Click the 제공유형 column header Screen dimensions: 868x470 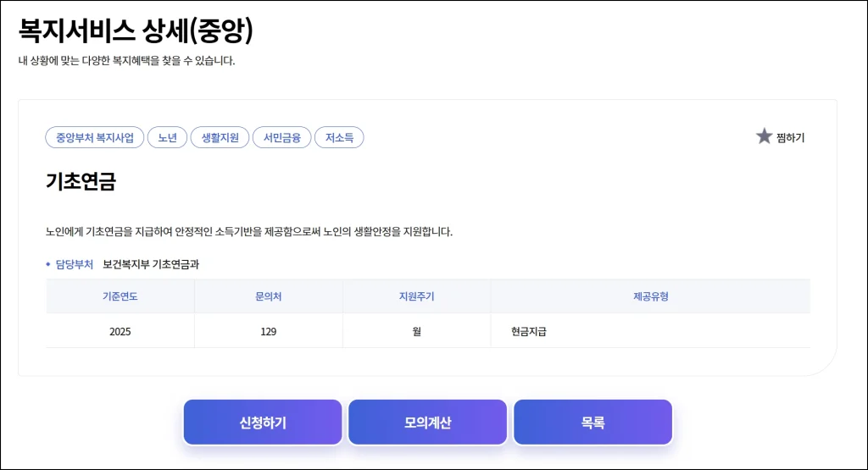pos(650,296)
